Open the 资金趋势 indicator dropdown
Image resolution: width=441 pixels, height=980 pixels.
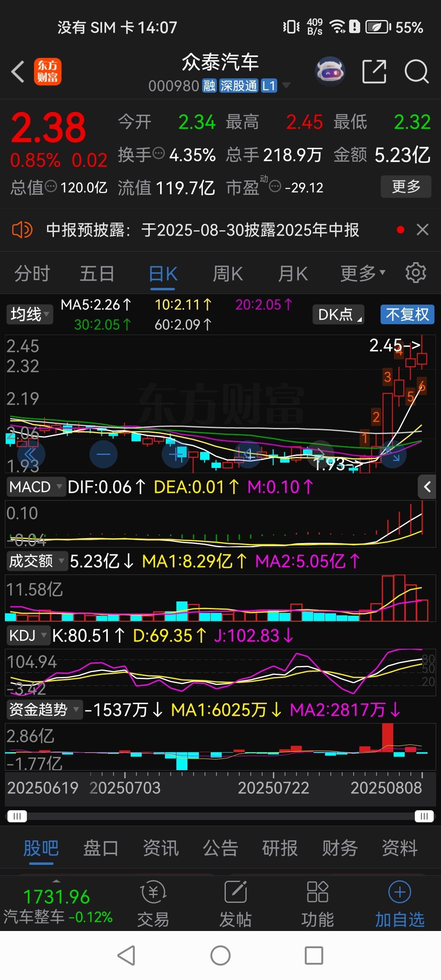(45, 710)
